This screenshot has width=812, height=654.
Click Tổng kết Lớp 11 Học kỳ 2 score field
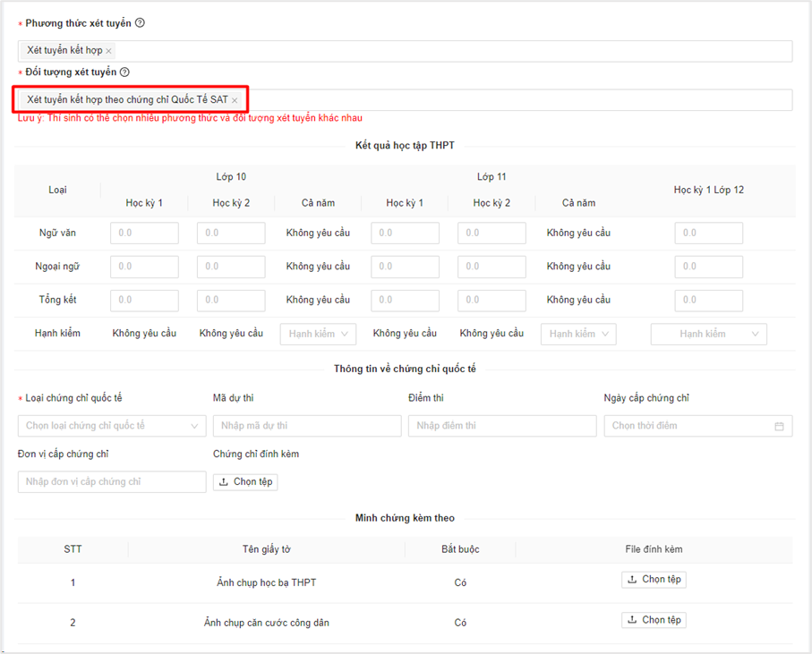[491, 300]
